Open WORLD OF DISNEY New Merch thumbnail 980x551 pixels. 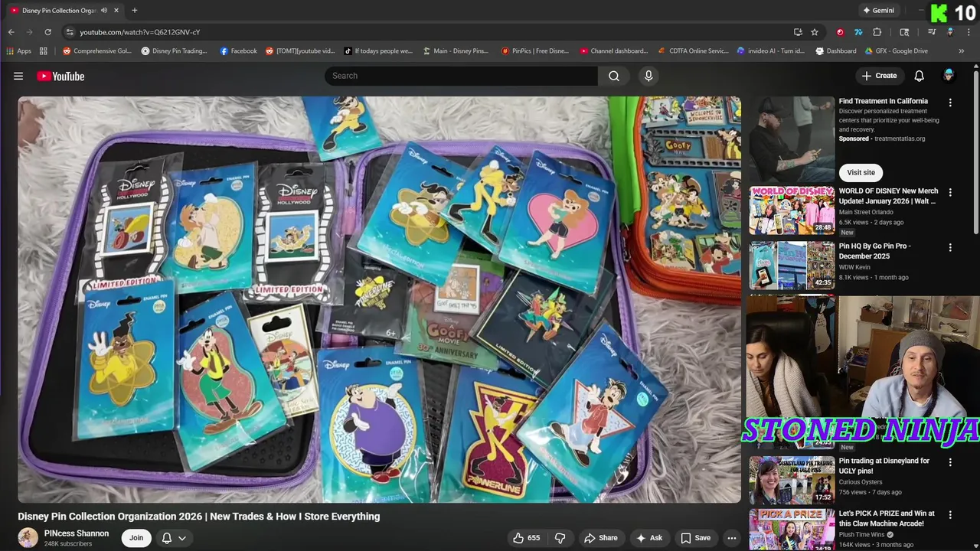point(792,210)
